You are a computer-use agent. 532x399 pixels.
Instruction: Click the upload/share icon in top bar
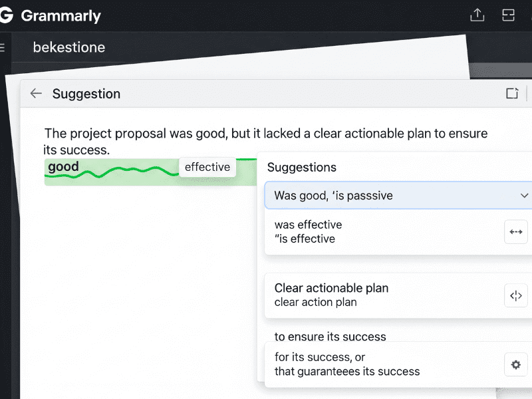point(477,15)
